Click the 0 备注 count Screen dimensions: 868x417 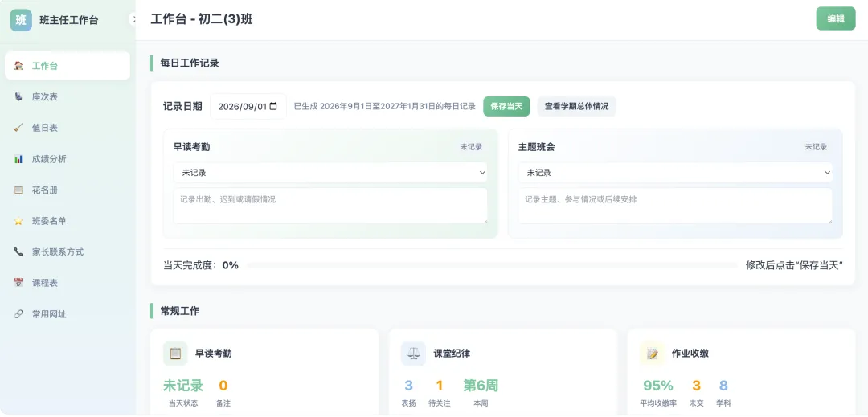(x=223, y=386)
